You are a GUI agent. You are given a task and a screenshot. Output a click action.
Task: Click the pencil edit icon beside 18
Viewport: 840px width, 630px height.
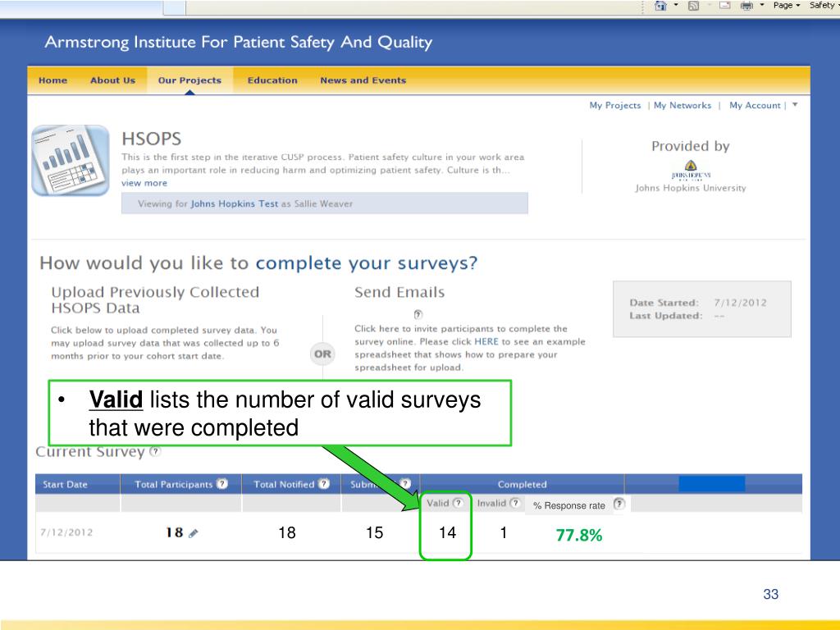194,533
